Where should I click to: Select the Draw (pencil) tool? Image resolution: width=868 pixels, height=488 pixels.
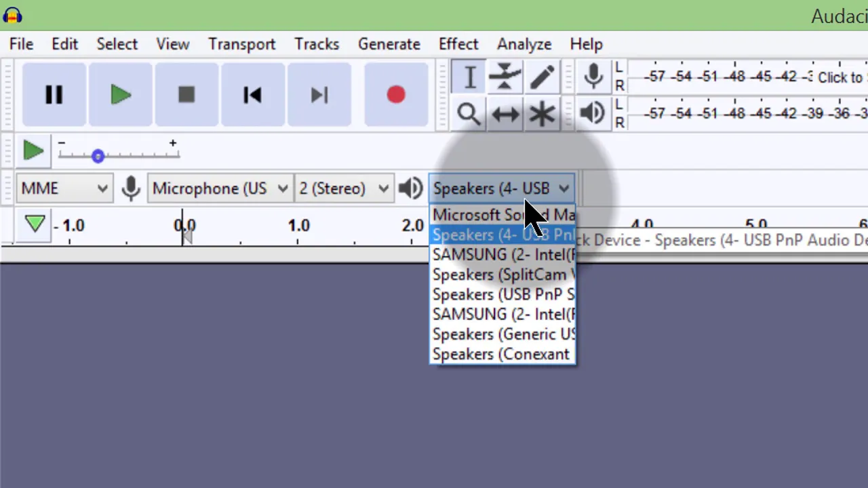coord(542,77)
